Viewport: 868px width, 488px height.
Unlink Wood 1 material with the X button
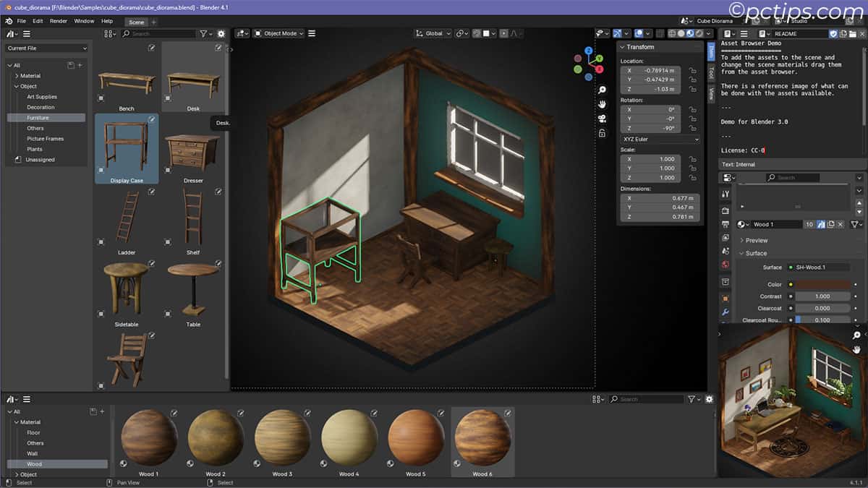pyautogui.click(x=841, y=224)
